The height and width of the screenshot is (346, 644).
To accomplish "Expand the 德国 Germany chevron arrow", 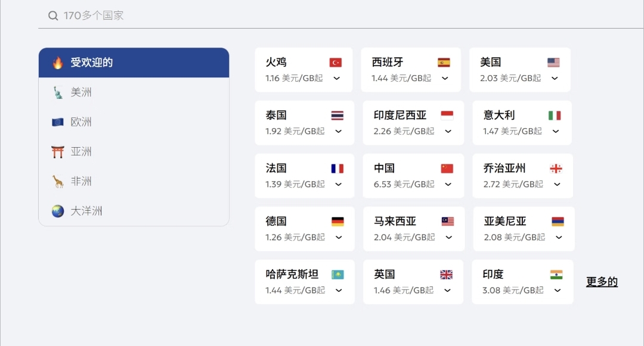I will tap(339, 238).
